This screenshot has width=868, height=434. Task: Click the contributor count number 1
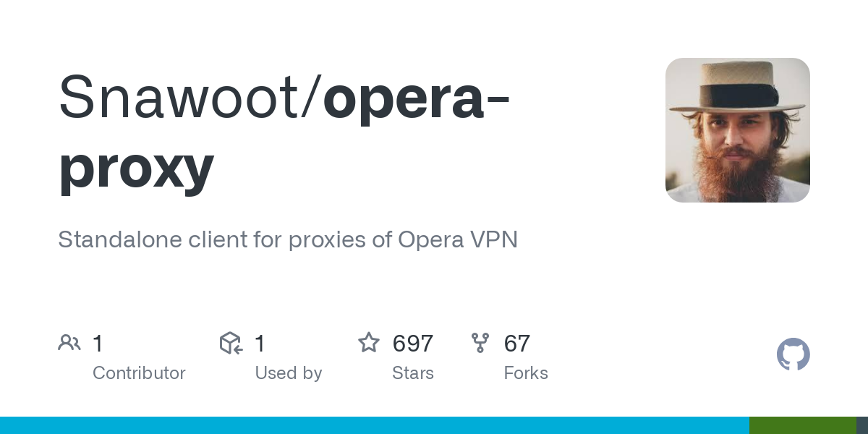pos(98,343)
